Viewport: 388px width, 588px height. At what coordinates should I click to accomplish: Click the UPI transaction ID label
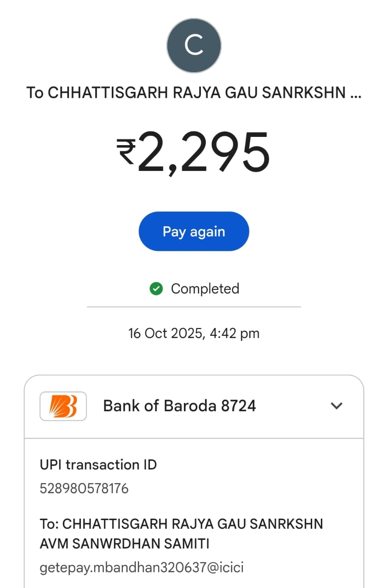pyautogui.click(x=98, y=465)
